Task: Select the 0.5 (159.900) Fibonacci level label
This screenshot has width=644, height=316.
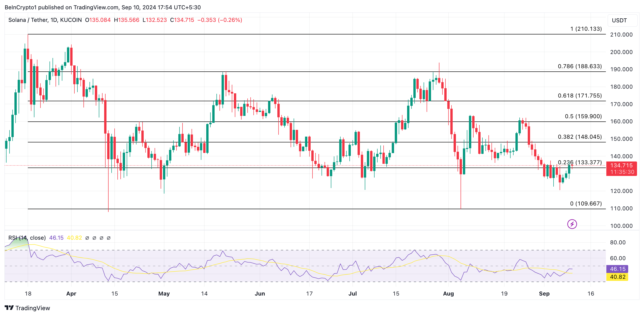Action: [x=583, y=116]
